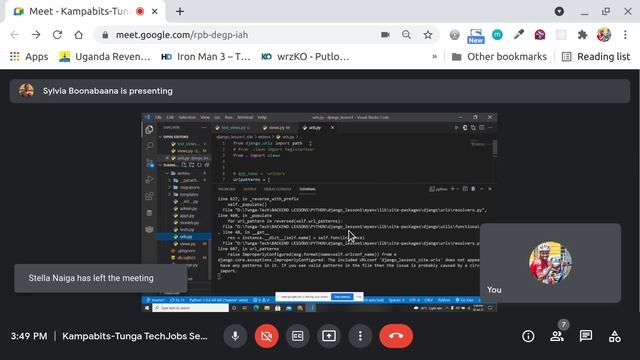
Task: Click the presented VS Code screen share
Action: coord(319,212)
